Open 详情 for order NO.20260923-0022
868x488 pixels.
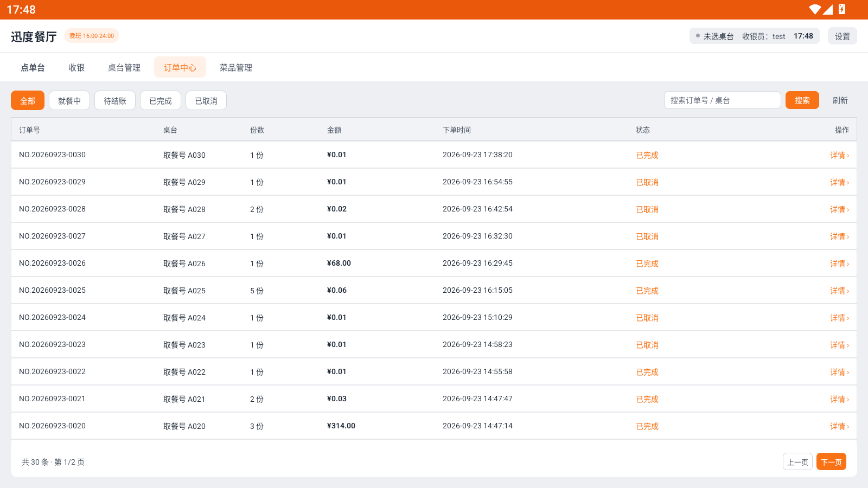pos(839,372)
